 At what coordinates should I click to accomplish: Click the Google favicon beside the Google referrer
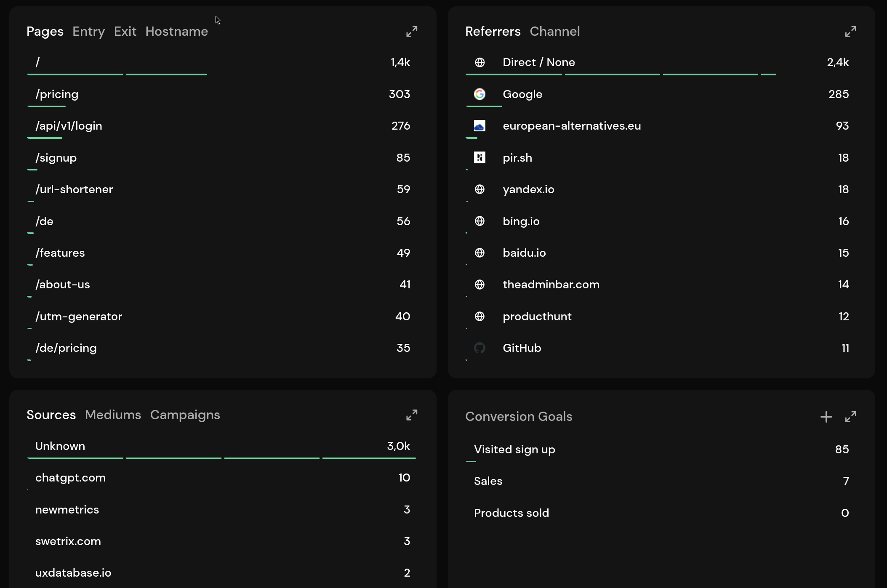[480, 94]
